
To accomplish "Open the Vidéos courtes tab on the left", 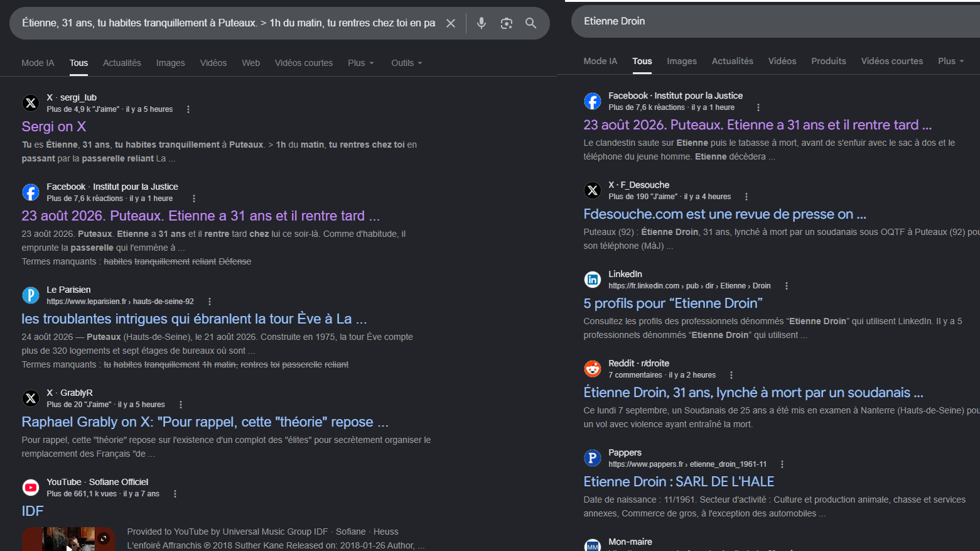I will (304, 63).
